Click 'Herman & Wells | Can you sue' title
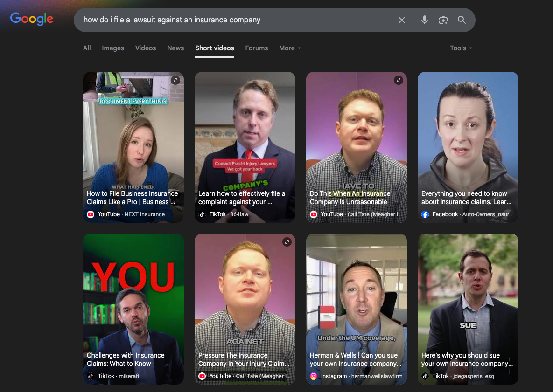This screenshot has height=392, width=553. click(356, 359)
